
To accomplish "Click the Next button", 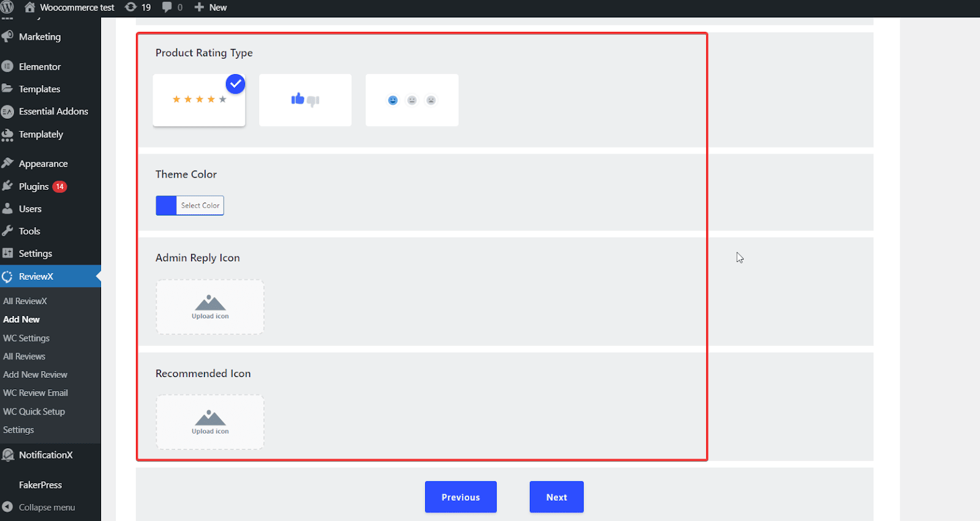I will [556, 497].
